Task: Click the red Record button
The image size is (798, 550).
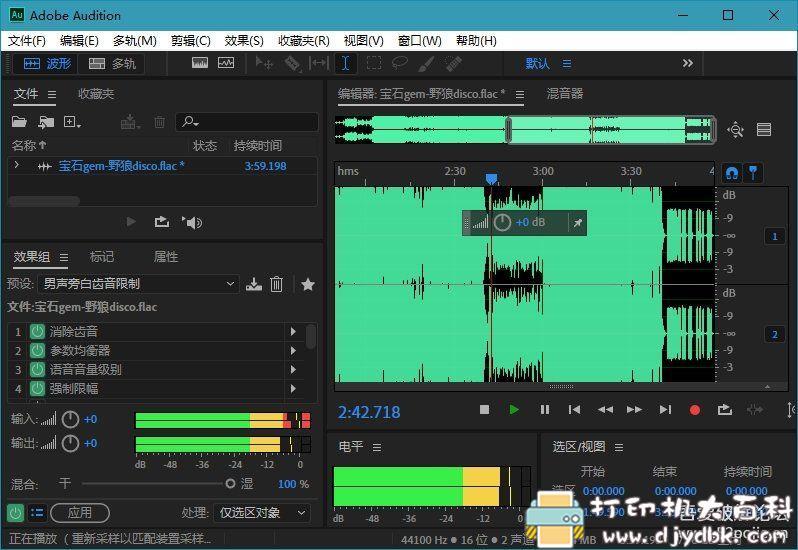Action: pyautogui.click(x=695, y=410)
